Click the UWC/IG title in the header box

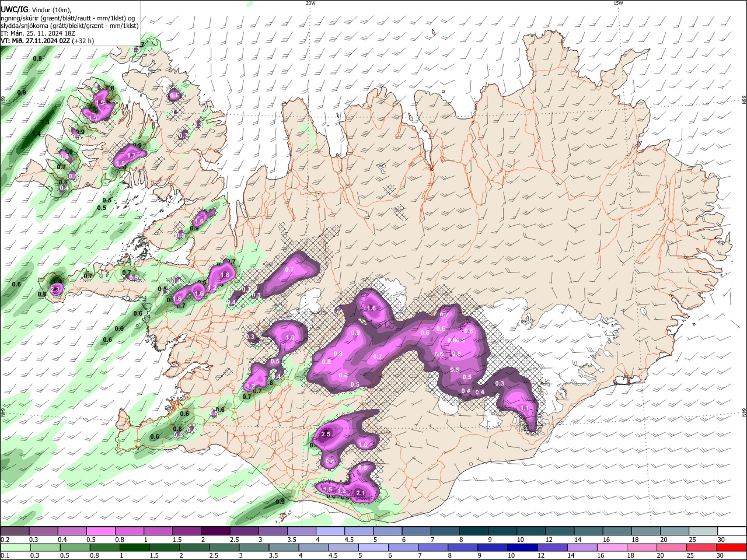click(14, 10)
